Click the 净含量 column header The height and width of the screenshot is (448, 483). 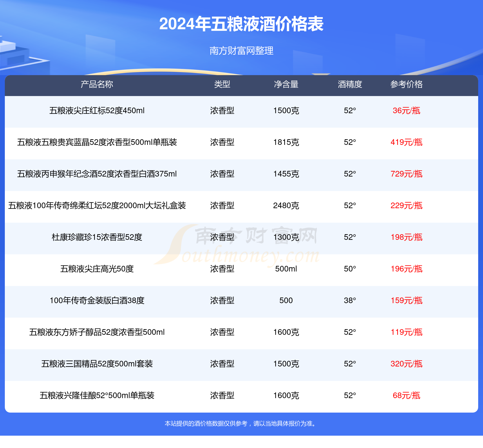tap(286, 84)
